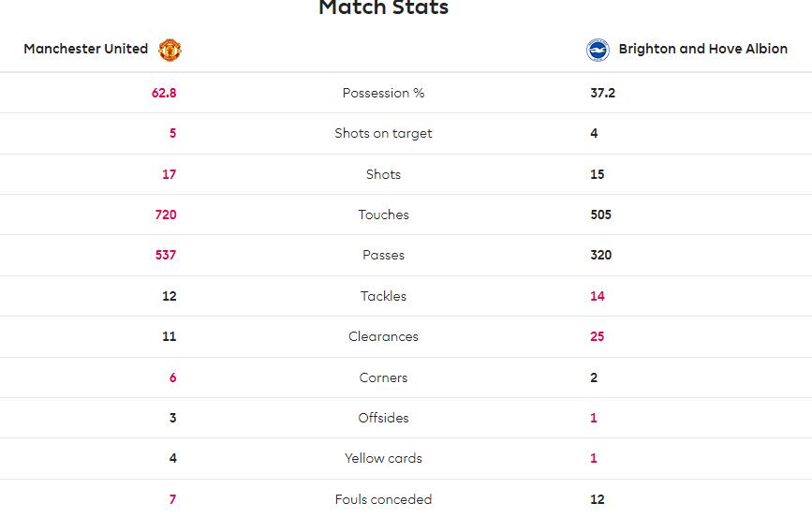The height and width of the screenshot is (518, 812).
Task: Select the Shots on target row label
Action: tap(383, 134)
